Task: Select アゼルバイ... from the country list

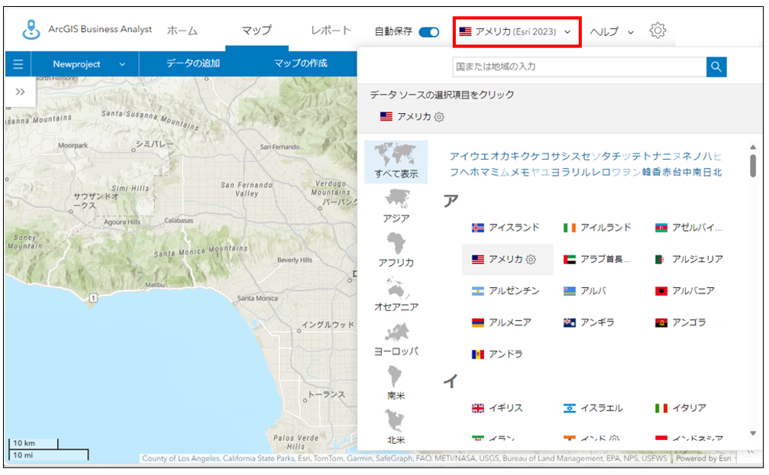Action: click(x=689, y=227)
